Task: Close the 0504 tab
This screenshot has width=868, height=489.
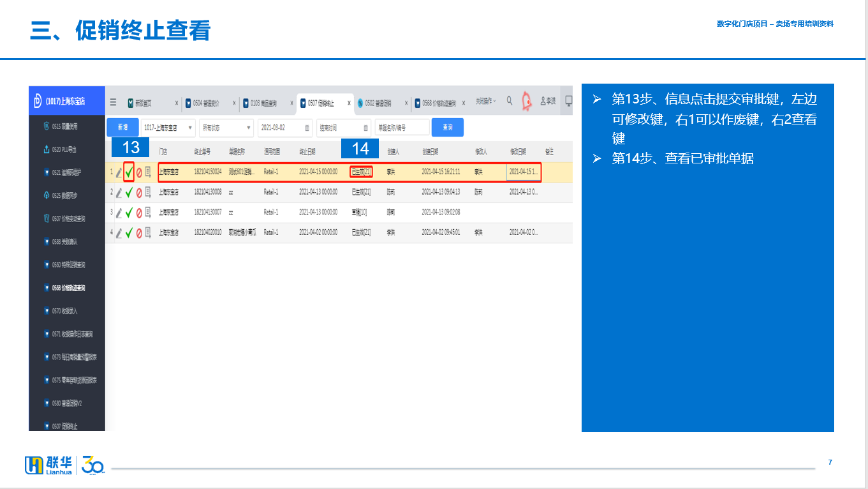Action: [234, 103]
